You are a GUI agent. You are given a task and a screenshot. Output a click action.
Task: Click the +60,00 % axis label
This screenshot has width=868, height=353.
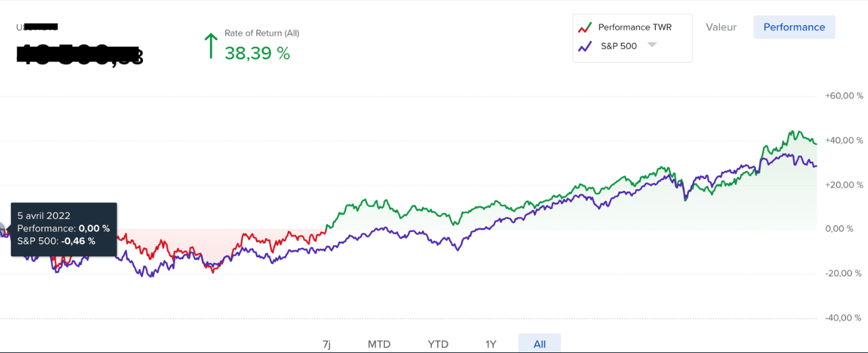[x=844, y=96]
